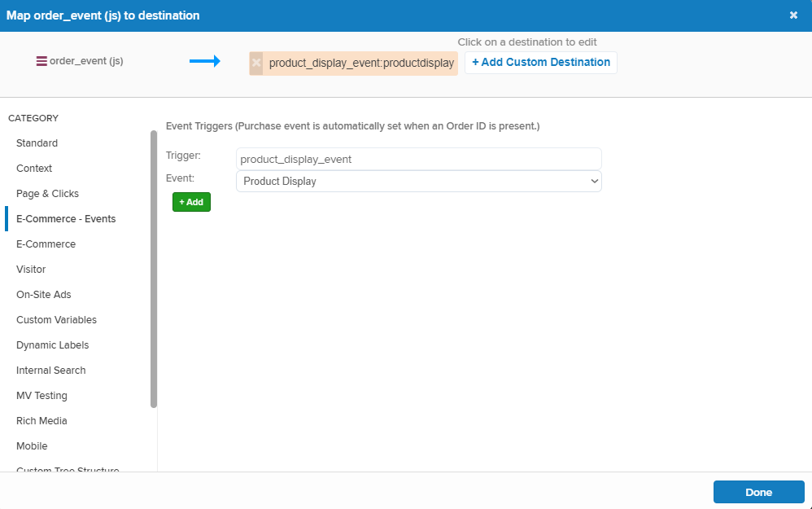Choose the Internal Search category
Viewport: 812px width, 509px height.
pyautogui.click(x=50, y=371)
